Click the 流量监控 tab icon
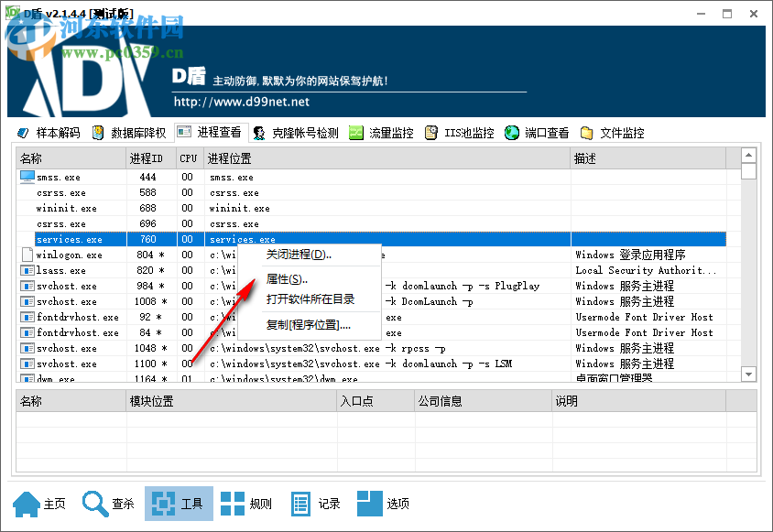The image size is (773, 532). (356, 133)
